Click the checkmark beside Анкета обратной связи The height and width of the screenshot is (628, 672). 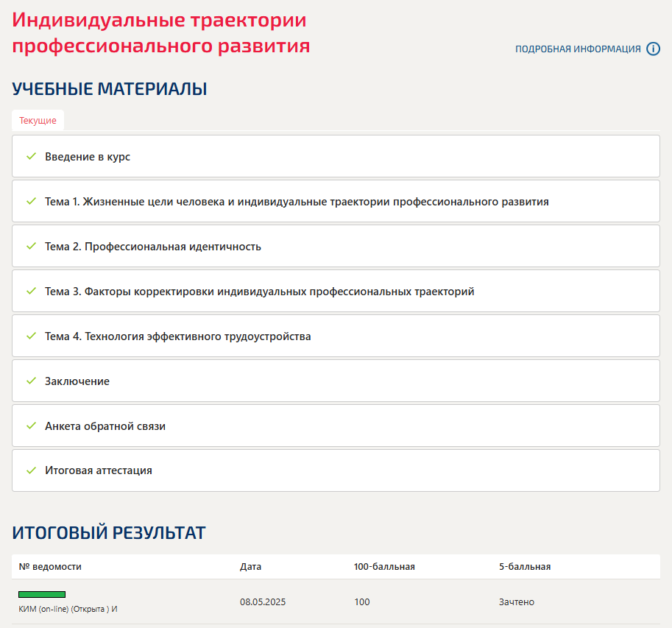32,426
